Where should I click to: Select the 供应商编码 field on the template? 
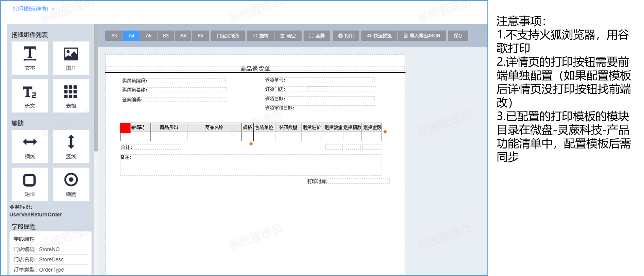(174, 81)
